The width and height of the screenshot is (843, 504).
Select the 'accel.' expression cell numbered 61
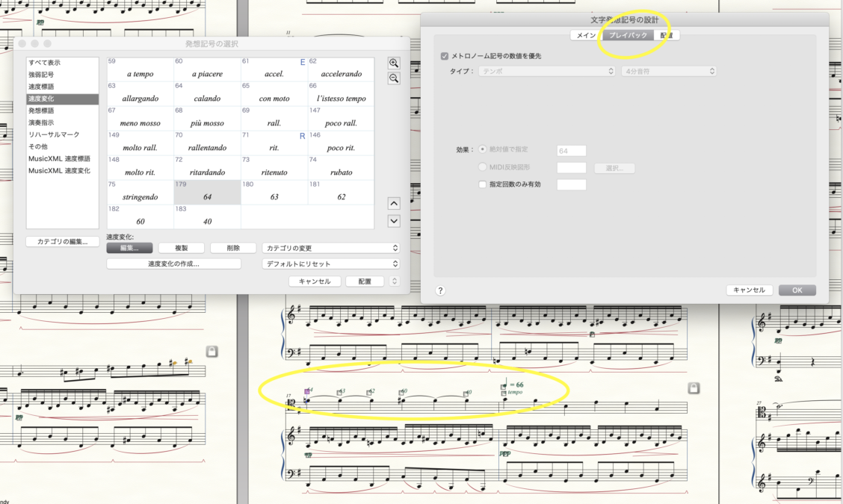coord(274,69)
